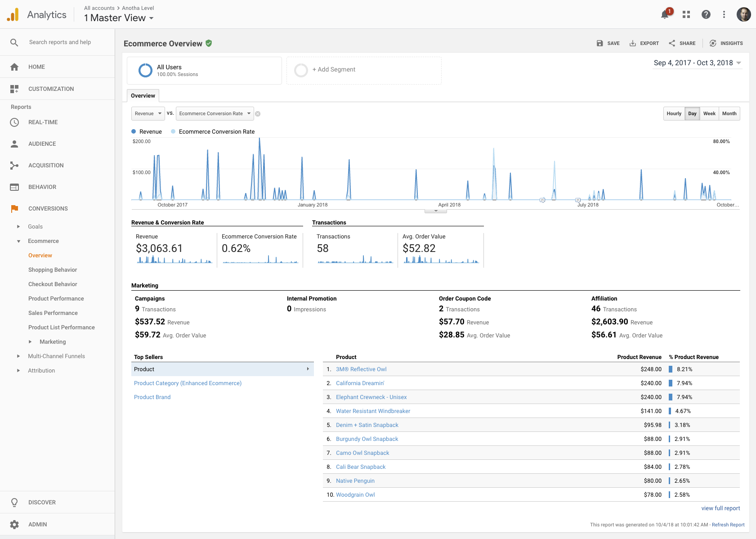The width and height of the screenshot is (756, 539).
Task: Click the Search reports and help field
Action: 60,42
